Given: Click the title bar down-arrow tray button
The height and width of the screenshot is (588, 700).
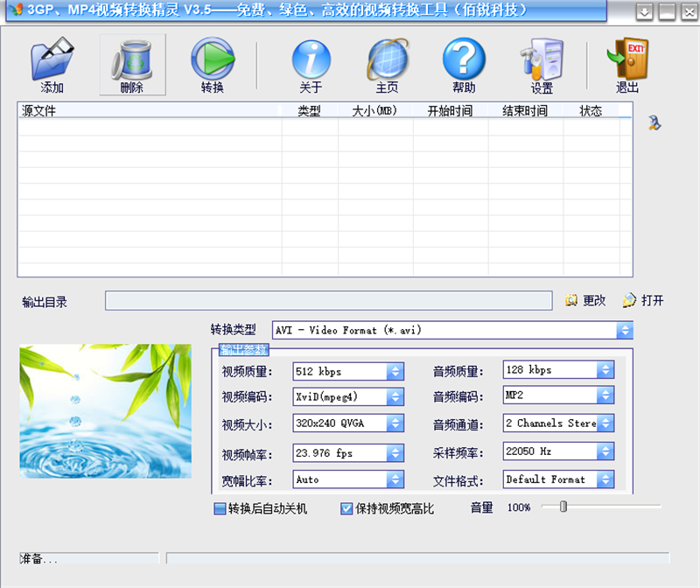Looking at the screenshot, I should [x=644, y=11].
